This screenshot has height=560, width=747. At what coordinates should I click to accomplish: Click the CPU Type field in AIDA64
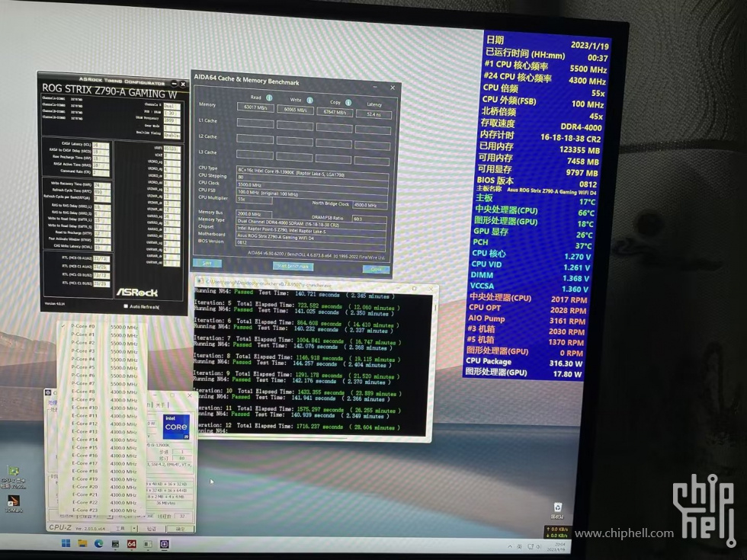(x=312, y=174)
